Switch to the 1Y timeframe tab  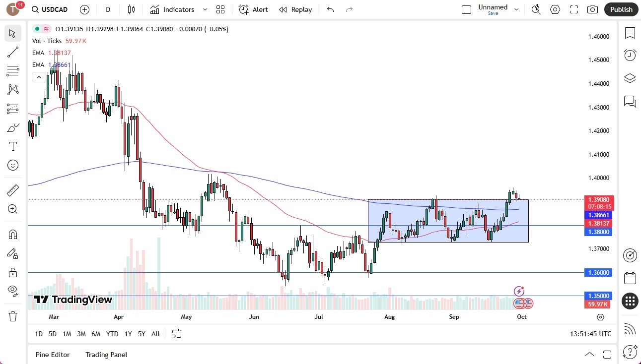coord(128,334)
